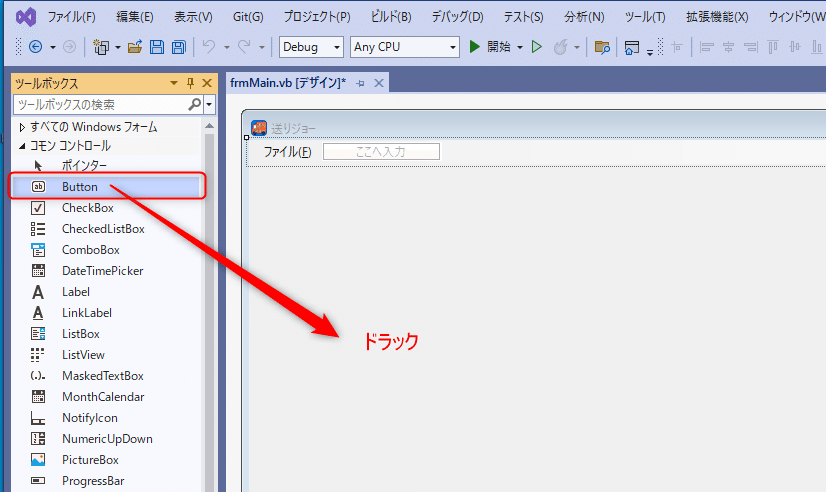Select the ComboBox control

coord(105,250)
